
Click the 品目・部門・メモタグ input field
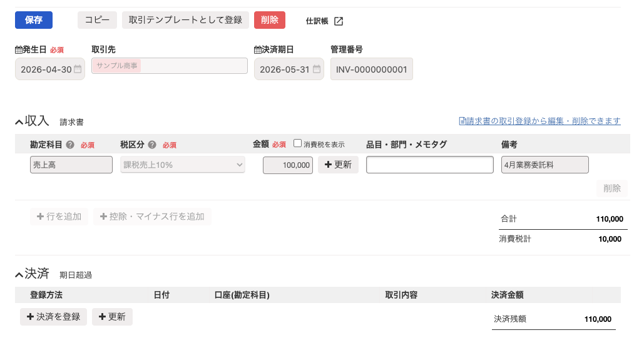pos(430,165)
